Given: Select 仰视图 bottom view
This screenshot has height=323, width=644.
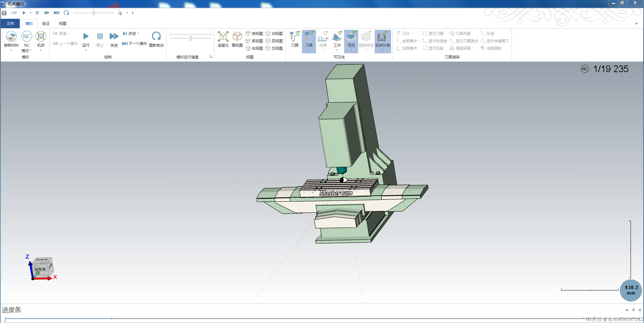Looking at the screenshot, I should pos(274,34).
